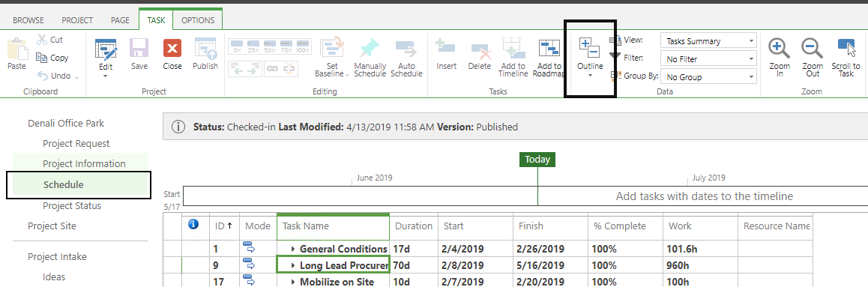Image resolution: width=868 pixels, height=287 pixels.
Task: Open the Project Request page
Action: (x=76, y=143)
